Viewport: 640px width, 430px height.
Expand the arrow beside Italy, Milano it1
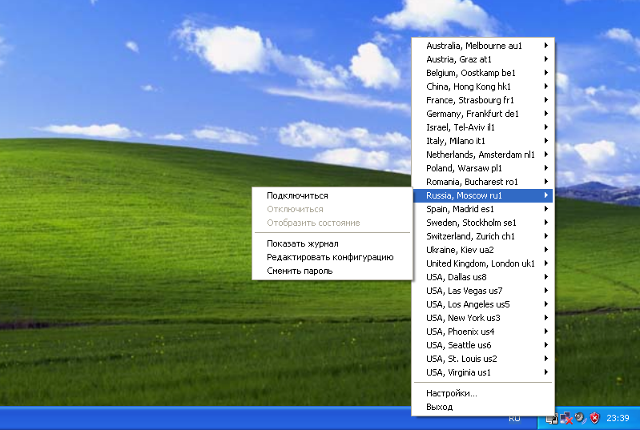click(x=546, y=141)
